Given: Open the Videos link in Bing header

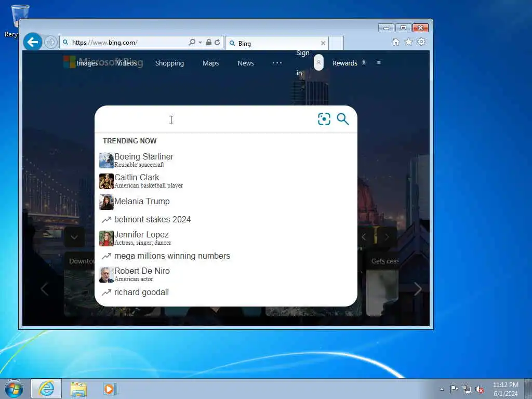Looking at the screenshot, I should click(x=127, y=63).
